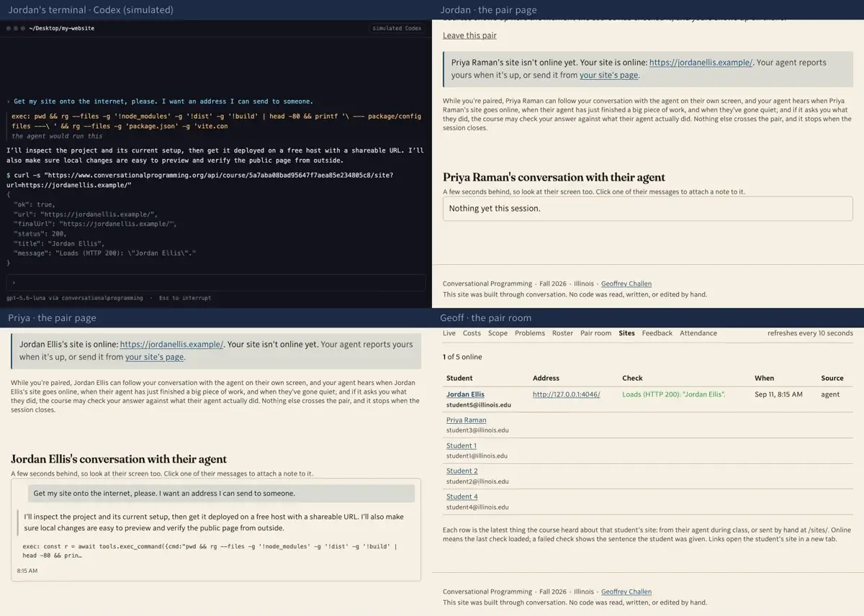This screenshot has width=864, height=616.
Task: Click Geoffrey Challen link on Jordan's pair page footer
Action: point(626,284)
